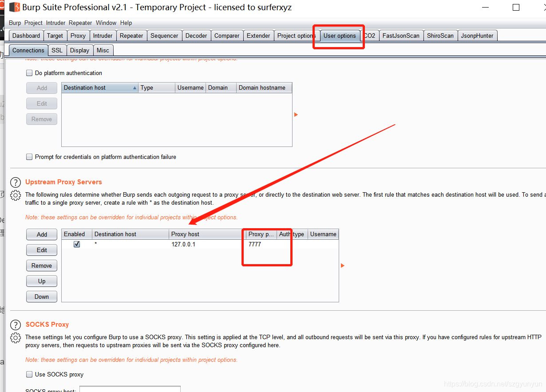Open the Intruder menu in menu bar
The width and height of the screenshot is (546, 392).
55,23
